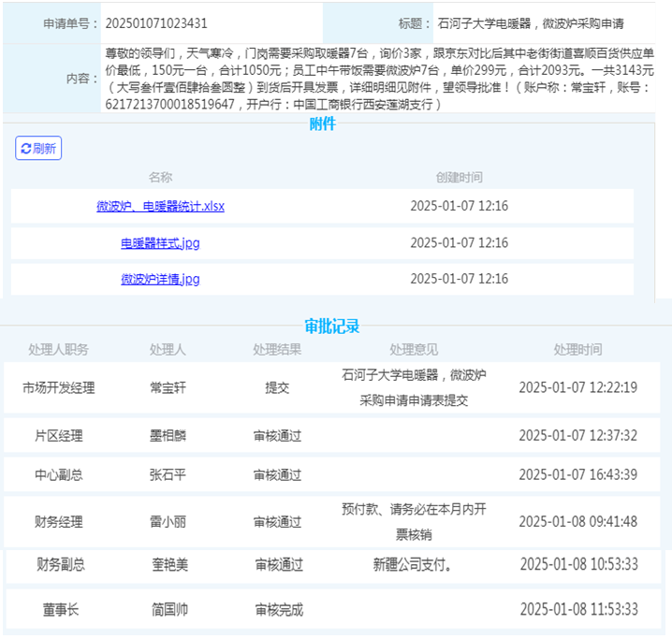Click the 标题 field value text
The image size is (672, 639).
coord(530,22)
